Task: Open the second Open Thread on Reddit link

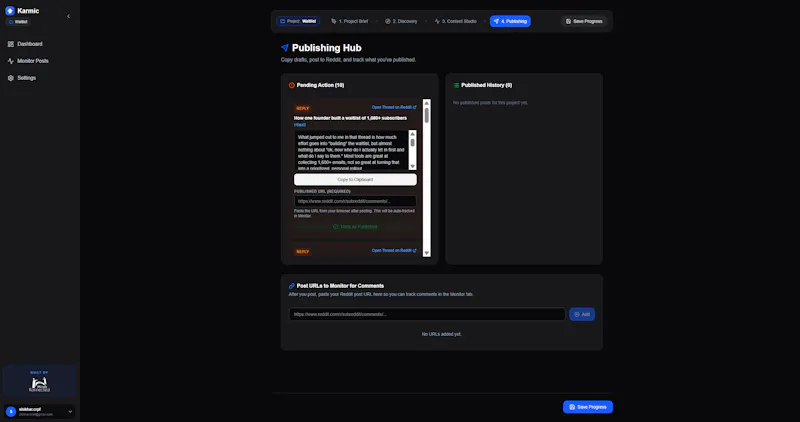Action: coord(394,251)
